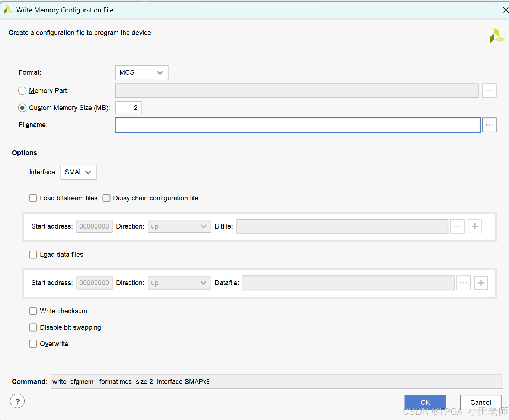Click bitstream Start address field
The image size is (509, 420).
[95, 226]
